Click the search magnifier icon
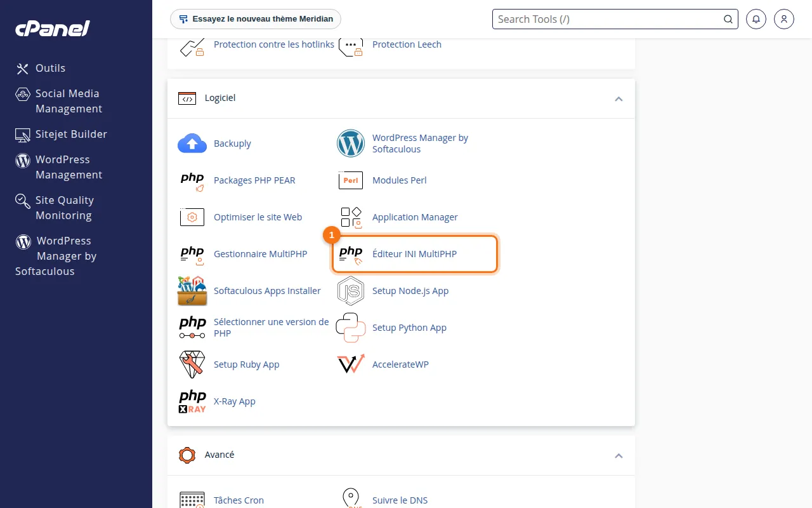 (728, 19)
